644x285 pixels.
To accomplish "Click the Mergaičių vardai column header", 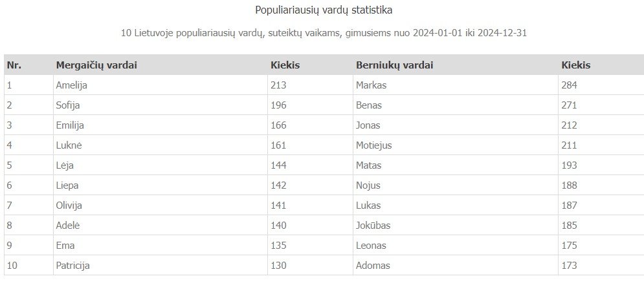I will [x=96, y=65].
